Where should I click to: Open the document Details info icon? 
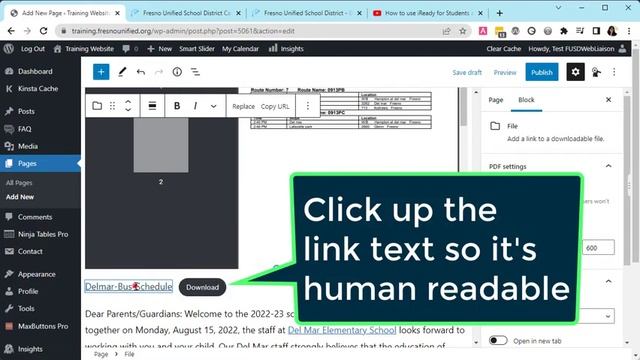pyautogui.click(x=177, y=72)
